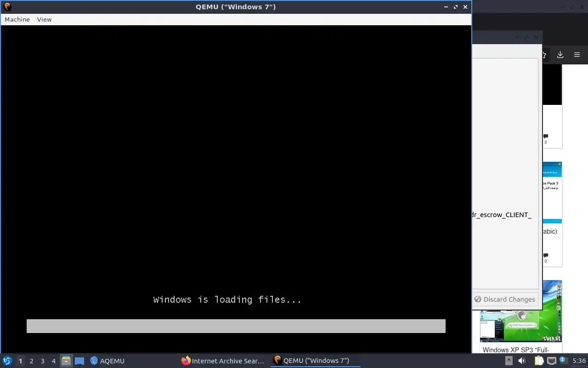
Task: Click the Service Pack 3 Arabic thumbnail in Firefox
Action: 552,192
